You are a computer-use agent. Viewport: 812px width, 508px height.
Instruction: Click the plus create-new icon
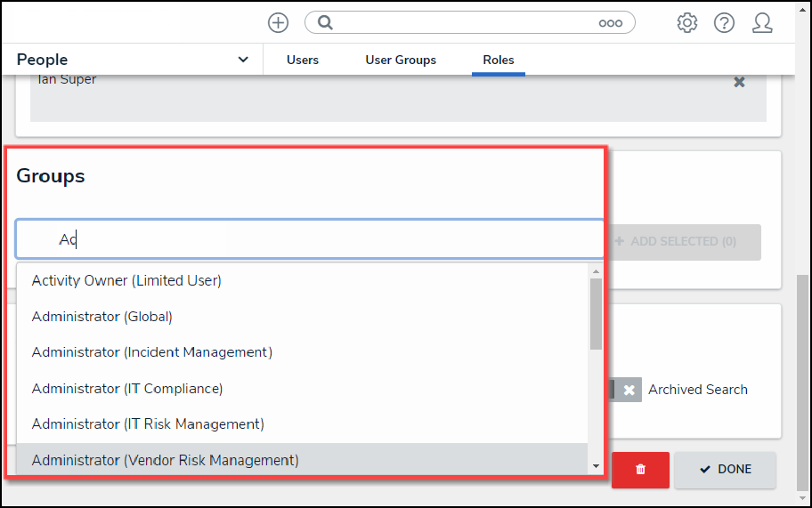coord(278,23)
